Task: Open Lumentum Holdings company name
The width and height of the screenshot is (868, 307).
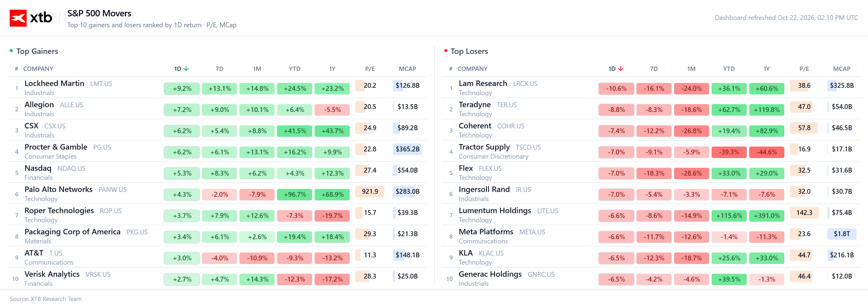Action: coord(495,210)
